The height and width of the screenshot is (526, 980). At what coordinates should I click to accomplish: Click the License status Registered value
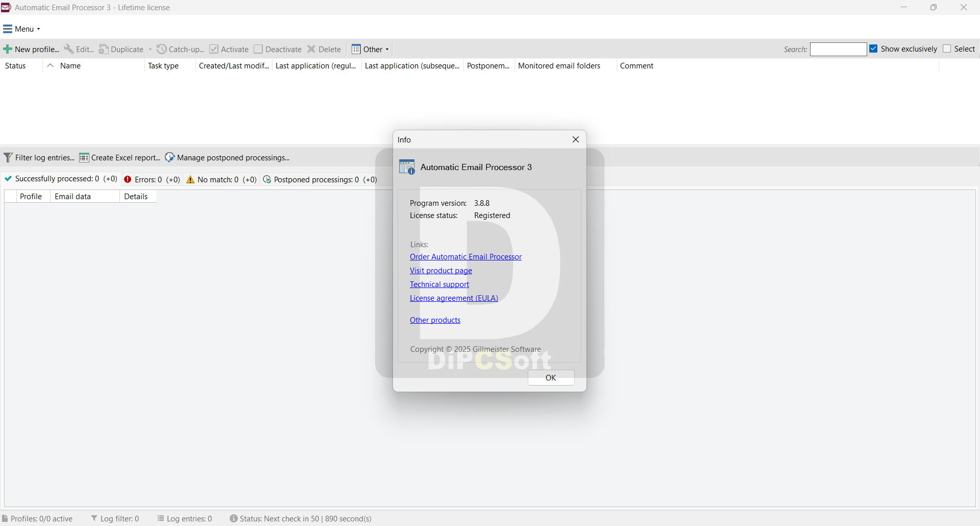pyautogui.click(x=492, y=216)
